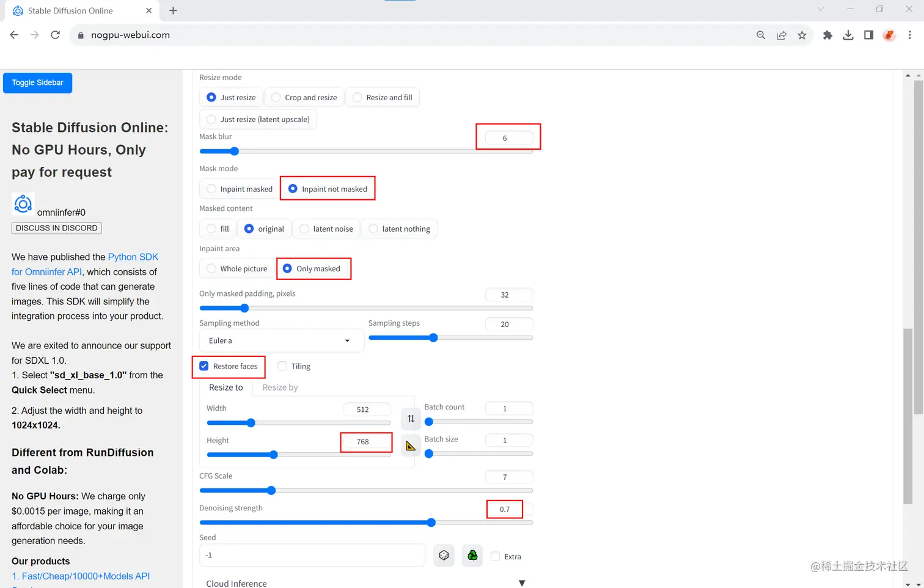Reuse last seed with recycle icon
The width and height of the screenshot is (924, 588).
coord(472,556)
